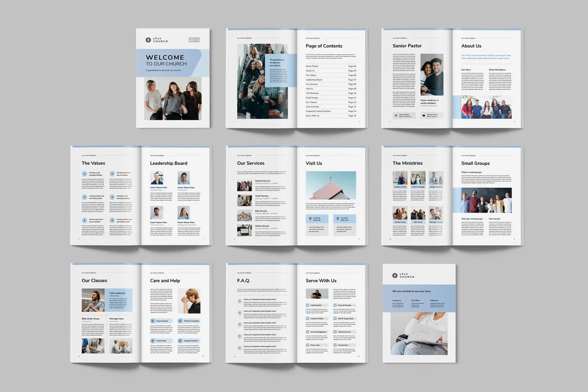Click the square icon beside Welcome & Care
Image resolution: width=588 pixels, height=392 pixels.
pyautogui.click(x=335, y=332)
